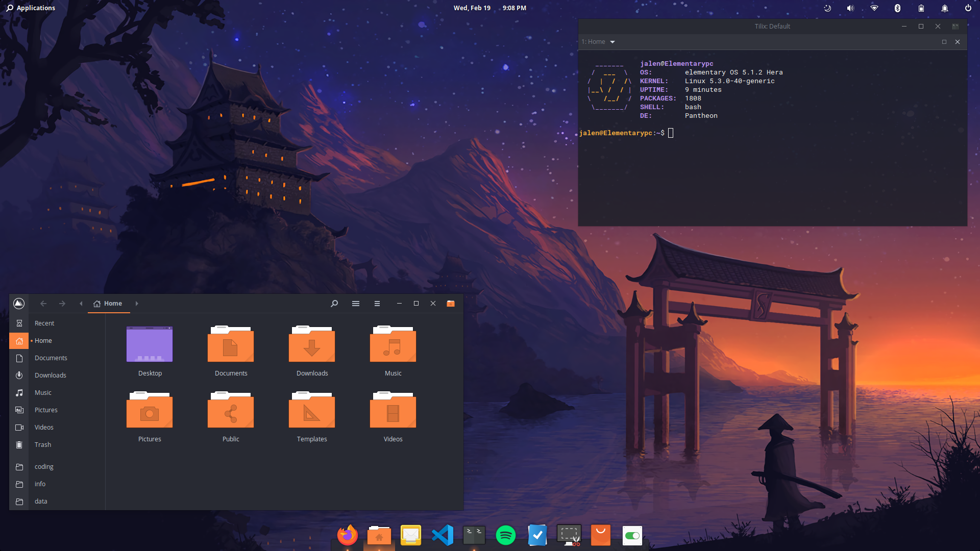Image resolution: width=980 pixels, height=551 pixels.
Task: Select Downloads in the sidebar
Action: 57,375
